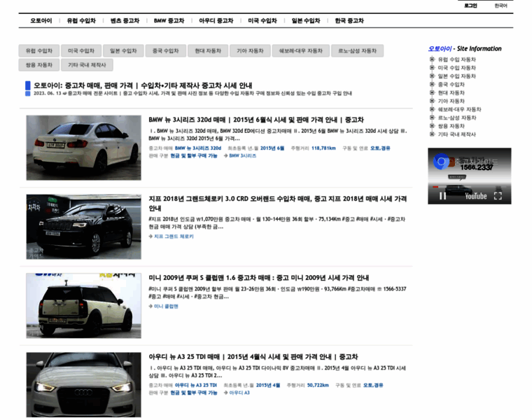532x420 pixels.
Task: Click the video channel avatar icon
Action: pos(441,162)
